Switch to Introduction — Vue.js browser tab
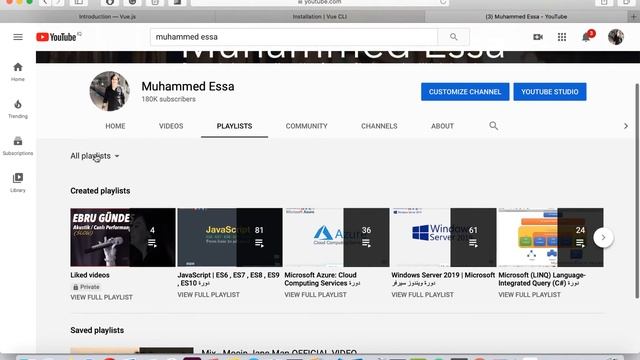 point(107,17)
